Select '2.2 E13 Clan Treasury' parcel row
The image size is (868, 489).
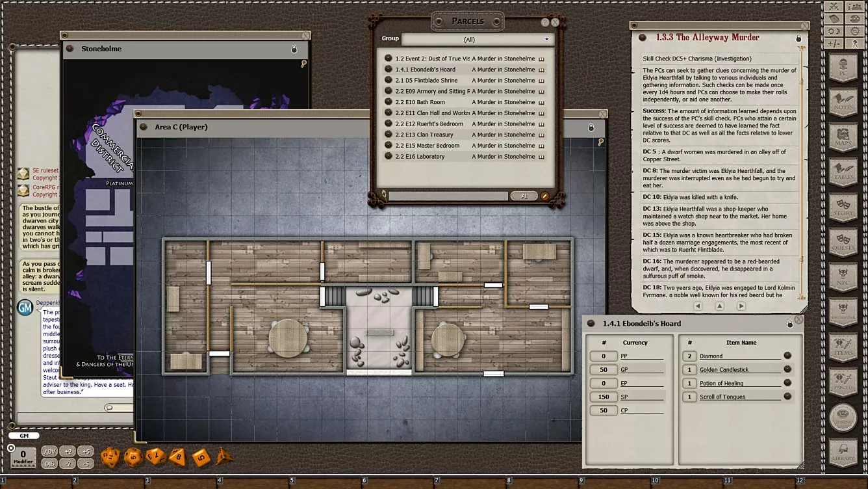point(465,135)
